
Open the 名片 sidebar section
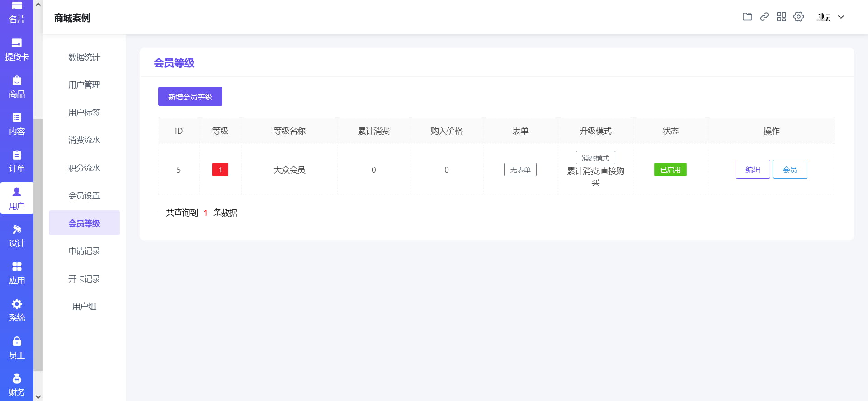tap(17, 12)
